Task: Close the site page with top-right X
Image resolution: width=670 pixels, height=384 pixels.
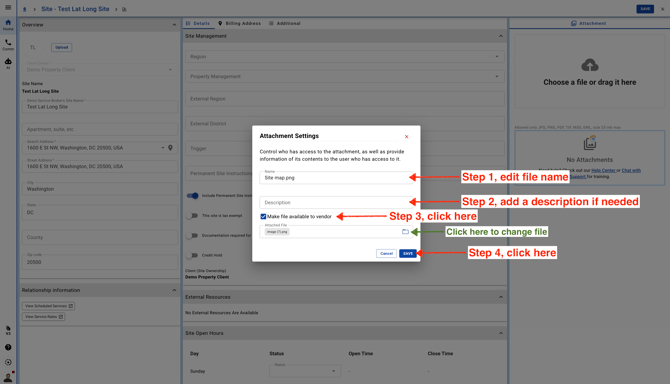Action: pos(662,9)
